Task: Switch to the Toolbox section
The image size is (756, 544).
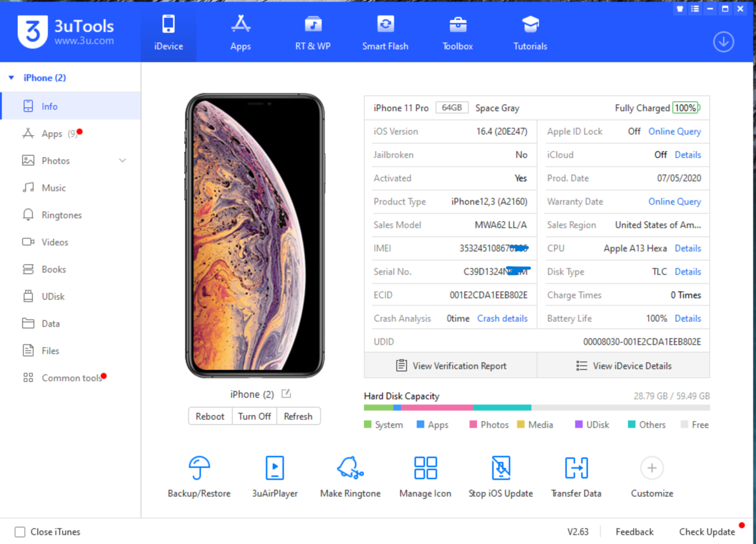Action: pyautogui.click(x=457, y=32)
